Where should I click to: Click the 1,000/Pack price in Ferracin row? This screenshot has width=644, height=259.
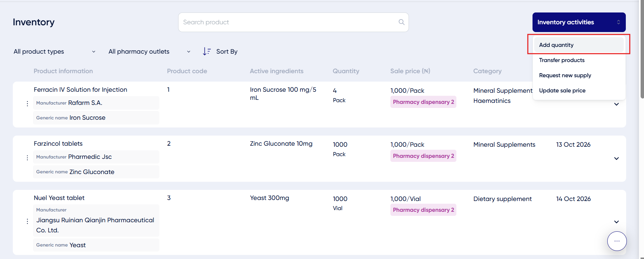407,91
